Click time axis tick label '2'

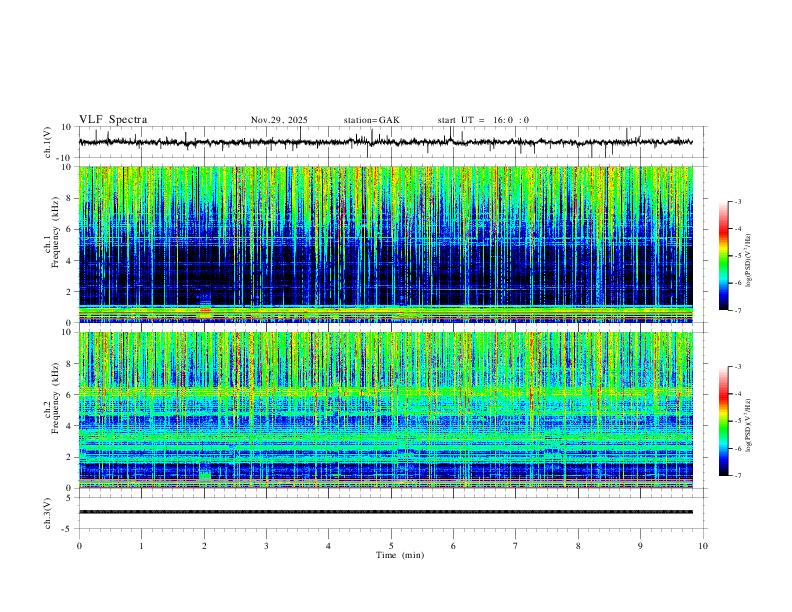point(204,546)
